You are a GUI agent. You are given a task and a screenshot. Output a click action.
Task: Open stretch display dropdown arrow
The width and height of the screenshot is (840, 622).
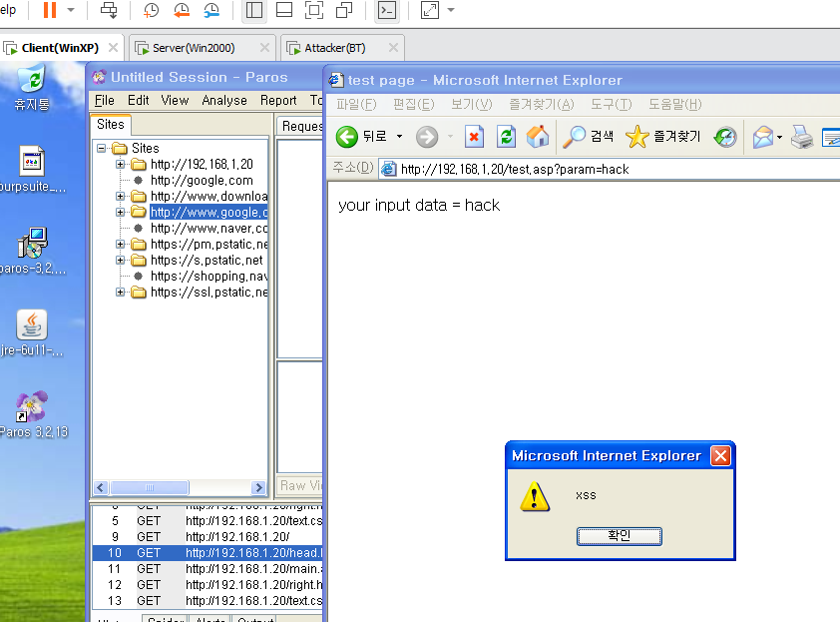pos(451,10)
